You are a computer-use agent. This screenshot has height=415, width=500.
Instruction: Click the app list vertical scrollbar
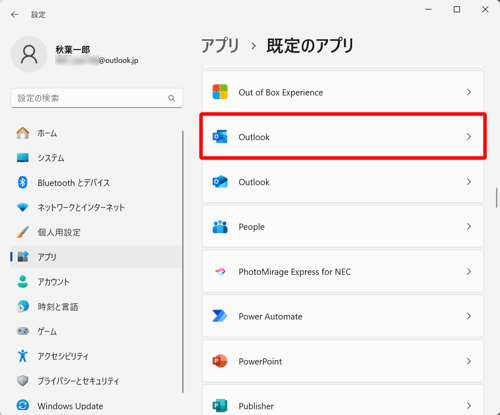(x=497, y=198)
